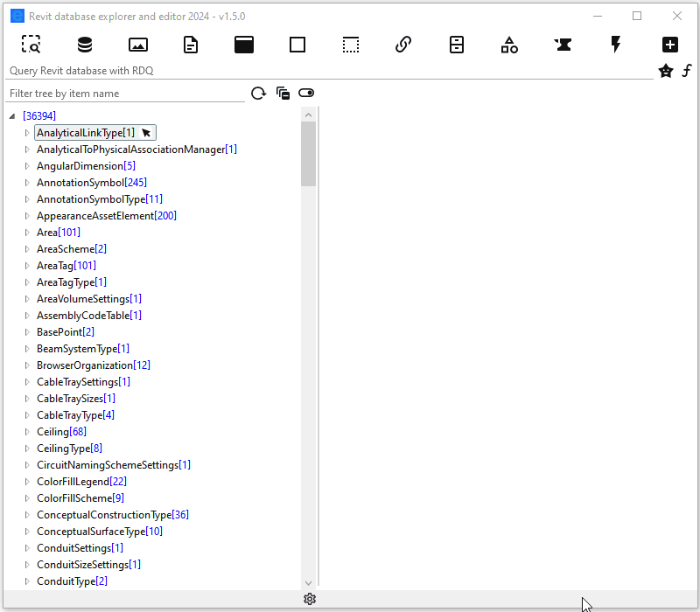The height and width of the screenshot is (612, 700).
Task: Click the solid square outline toolbar icon
Action: (297, 45)
